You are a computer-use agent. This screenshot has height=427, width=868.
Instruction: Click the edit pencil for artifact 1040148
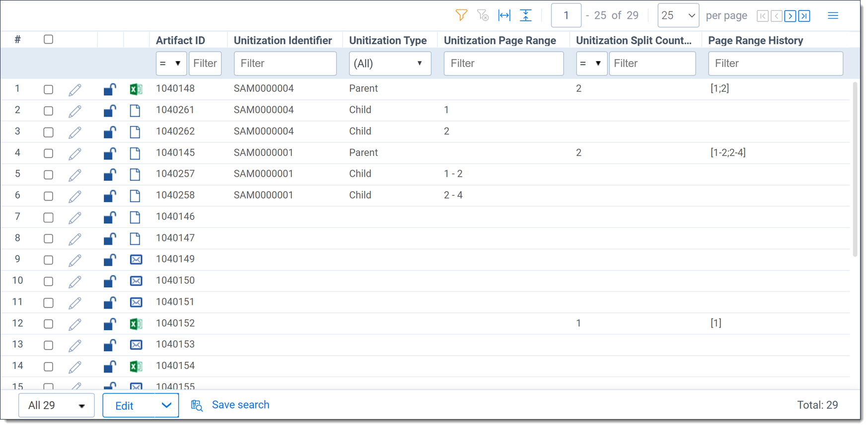pos(75,90)
